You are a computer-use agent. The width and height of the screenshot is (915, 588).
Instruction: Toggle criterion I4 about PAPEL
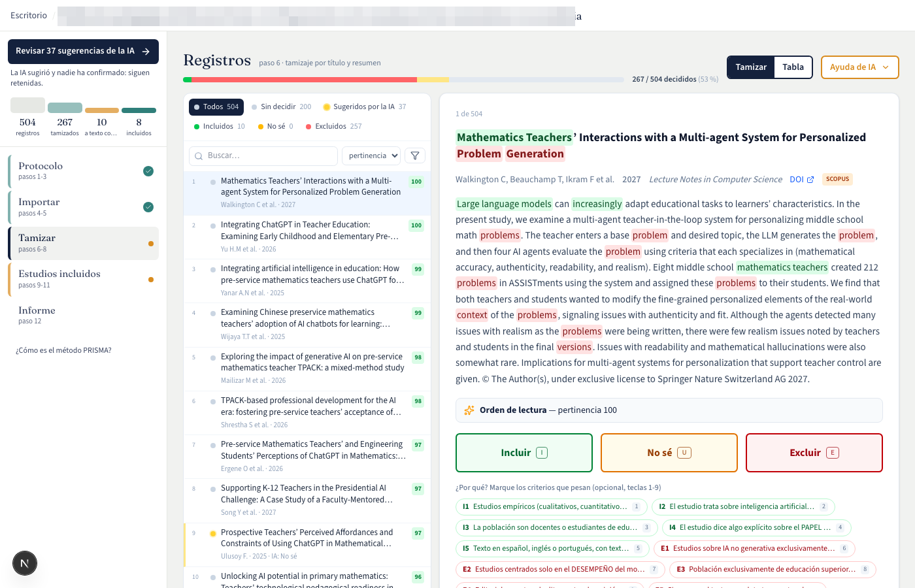point(757,528)
